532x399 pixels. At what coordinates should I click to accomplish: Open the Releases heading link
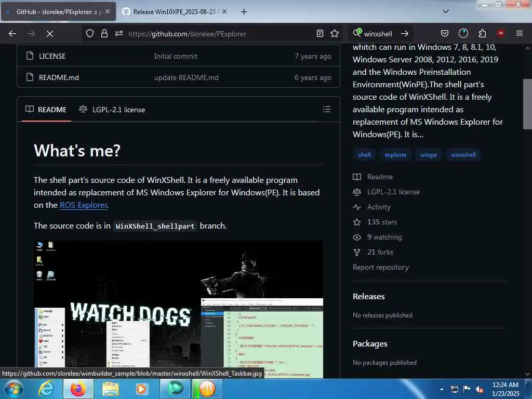click(x=369, y=296)
